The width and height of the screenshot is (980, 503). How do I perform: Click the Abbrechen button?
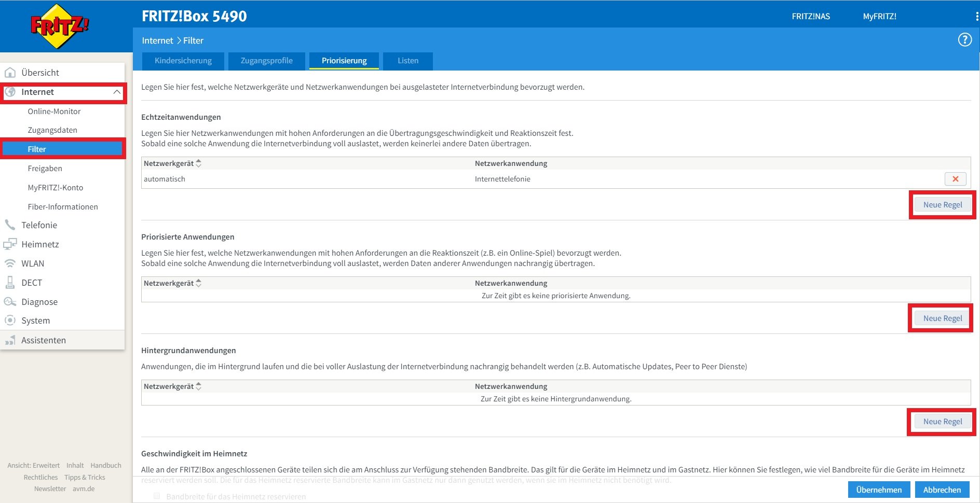pyautogui.click(x=942, y=490)
